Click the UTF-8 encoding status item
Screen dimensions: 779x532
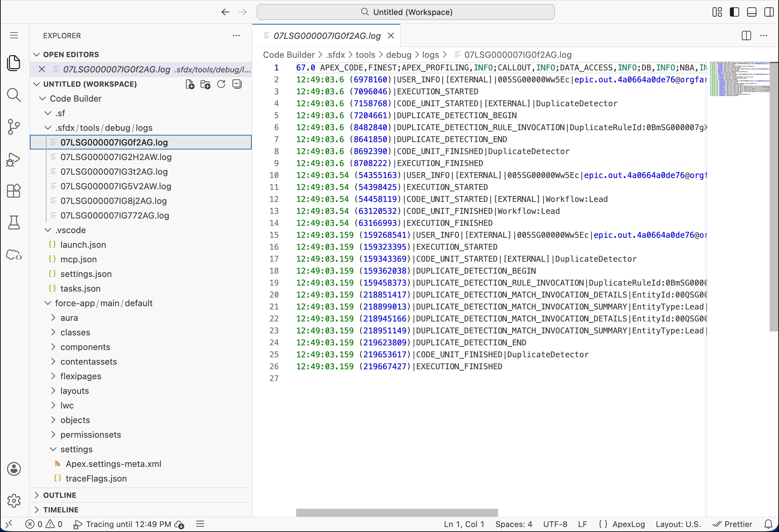tap(555, 524)
